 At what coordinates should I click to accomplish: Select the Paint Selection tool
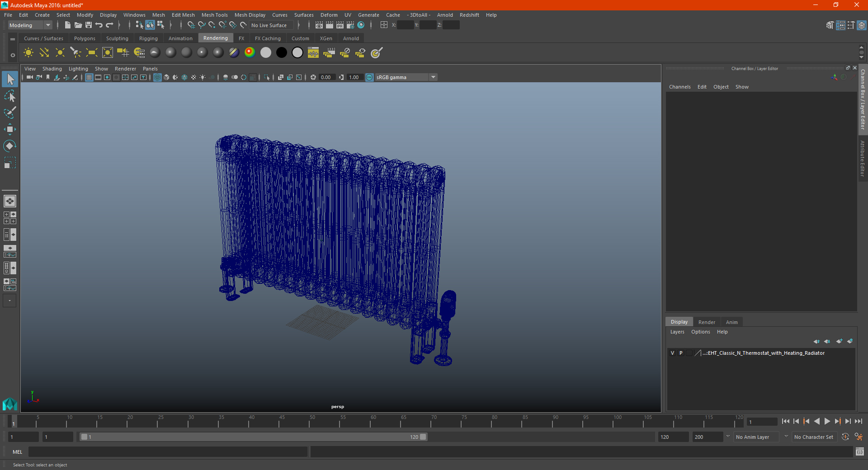(10, 113)
